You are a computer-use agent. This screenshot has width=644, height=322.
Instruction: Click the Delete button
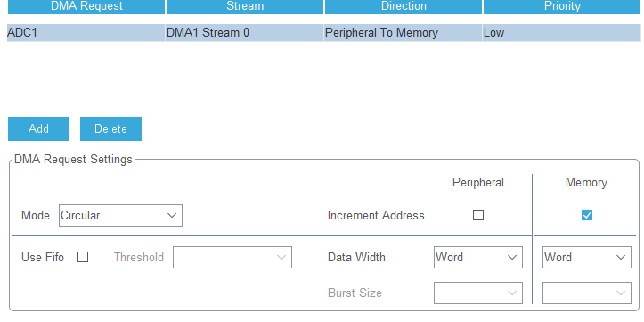click(x=110, y=128)
